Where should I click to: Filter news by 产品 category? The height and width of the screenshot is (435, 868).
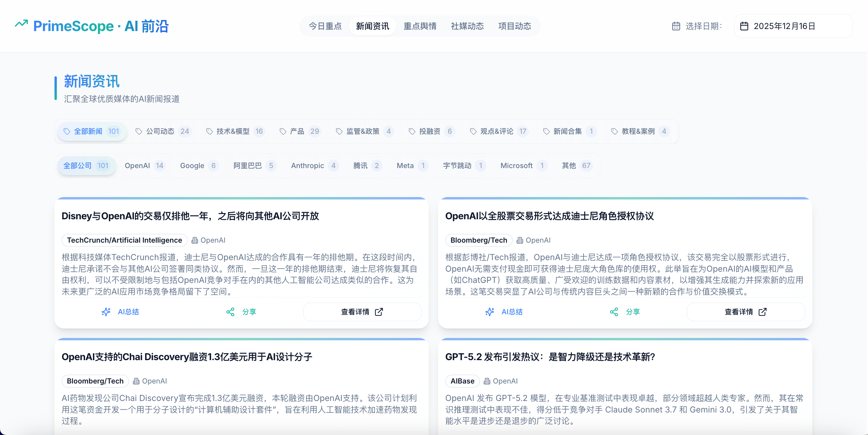[x=300, y=131]
